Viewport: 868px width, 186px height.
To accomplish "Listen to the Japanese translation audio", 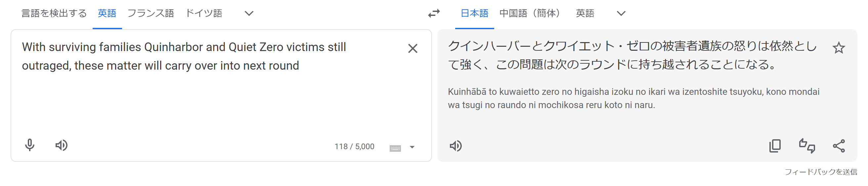I will point(456,146).
